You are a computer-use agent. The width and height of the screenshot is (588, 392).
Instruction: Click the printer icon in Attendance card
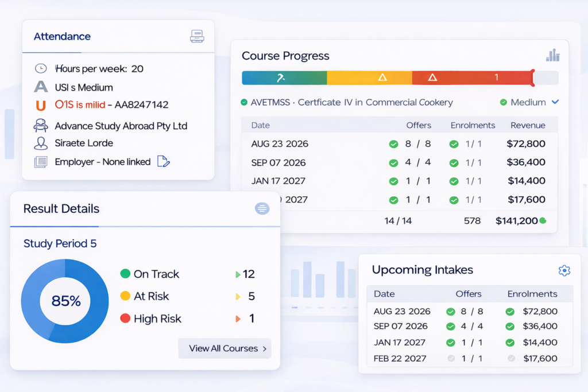197,37
